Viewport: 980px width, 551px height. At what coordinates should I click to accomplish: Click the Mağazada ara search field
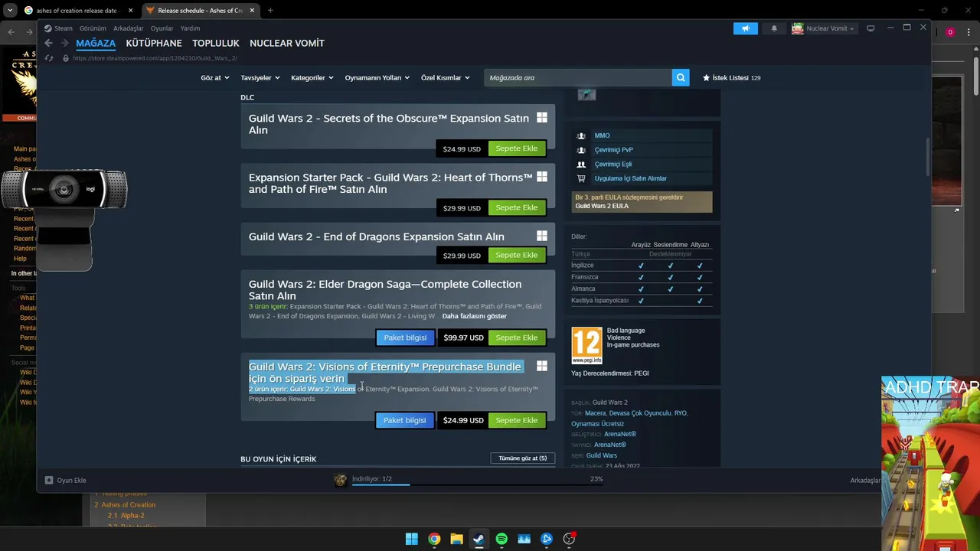[578, 77]
